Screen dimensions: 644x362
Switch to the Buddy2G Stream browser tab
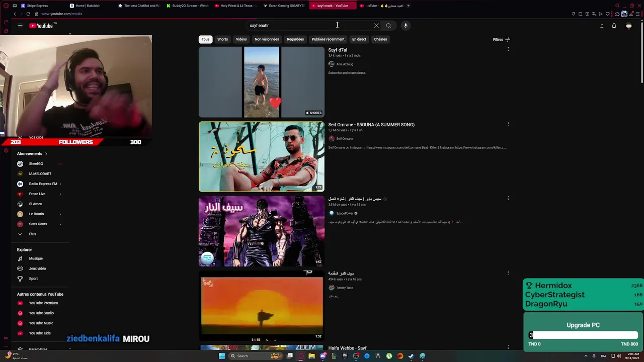click(x=187, y=6)
